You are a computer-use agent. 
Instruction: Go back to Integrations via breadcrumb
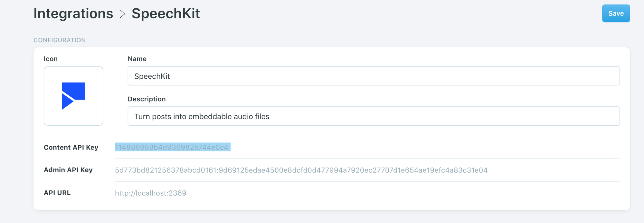coord(73,14)
